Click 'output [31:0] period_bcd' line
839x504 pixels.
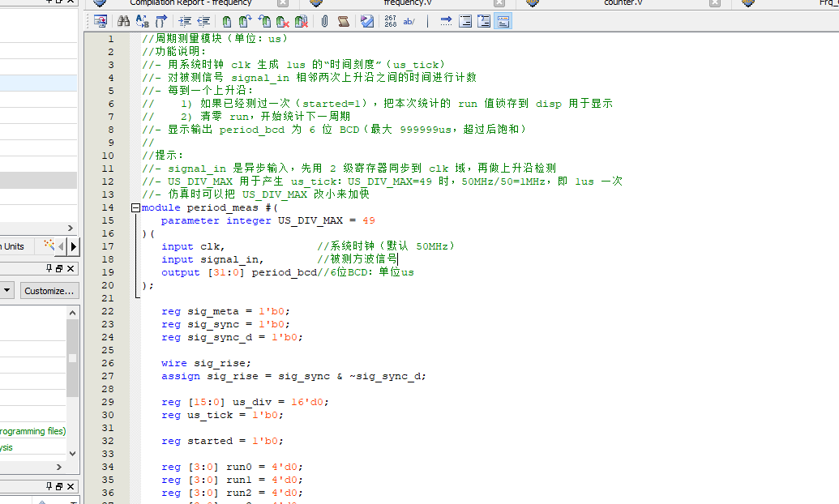click(239, 272)
